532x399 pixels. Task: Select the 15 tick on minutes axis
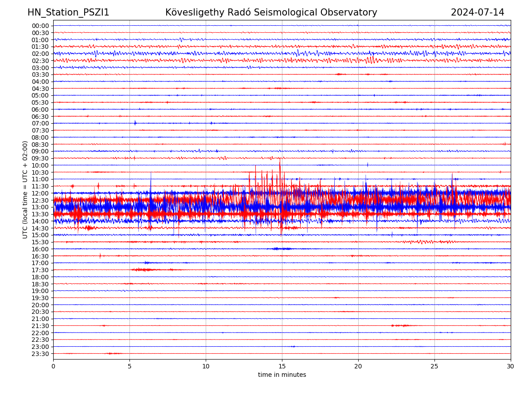click(x=282, y=366)
